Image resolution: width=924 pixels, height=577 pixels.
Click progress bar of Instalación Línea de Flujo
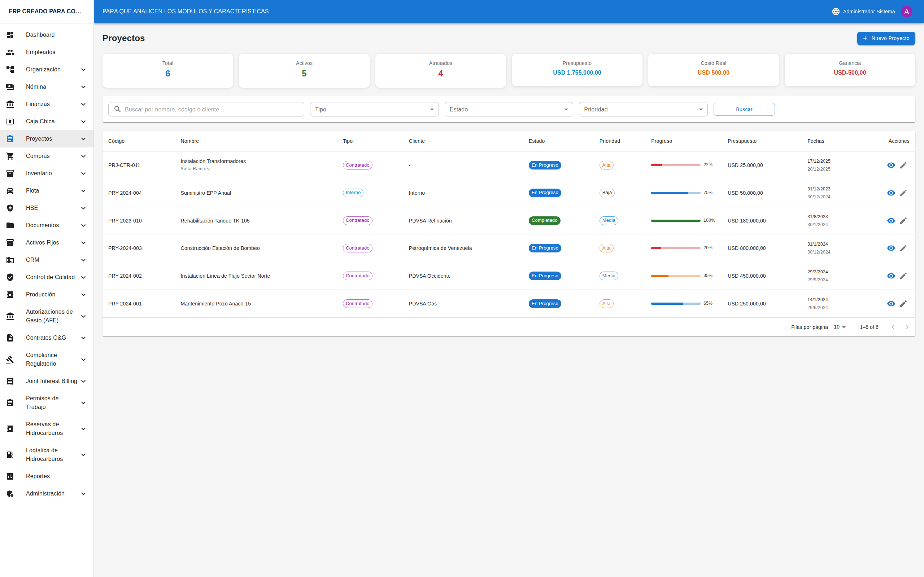(675, 276)
